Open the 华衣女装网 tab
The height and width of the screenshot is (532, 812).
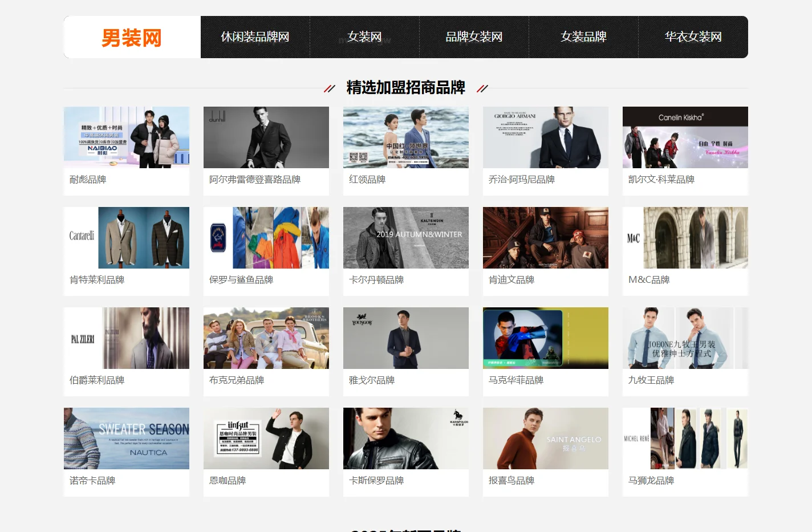pyautogui.click(x=693, y=37)
